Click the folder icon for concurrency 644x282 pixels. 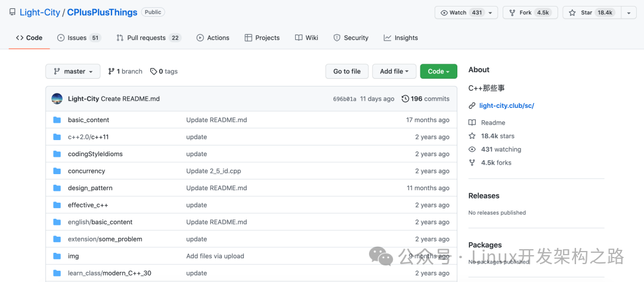[x=57, y=171]
